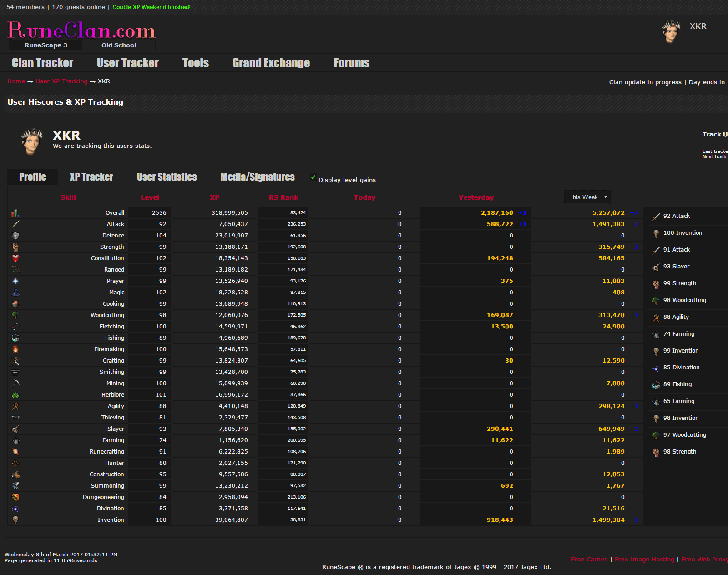Click the XKR profile avatar beside username
Viewport: 728px width, 575px height.
click(x=32, y=141)
